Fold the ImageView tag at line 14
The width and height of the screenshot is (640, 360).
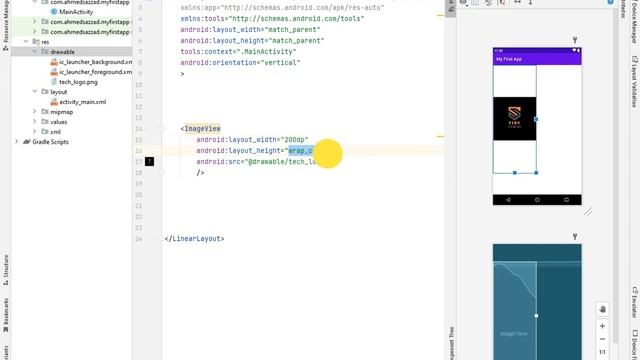pyautogui.click(x=162, y=129)
